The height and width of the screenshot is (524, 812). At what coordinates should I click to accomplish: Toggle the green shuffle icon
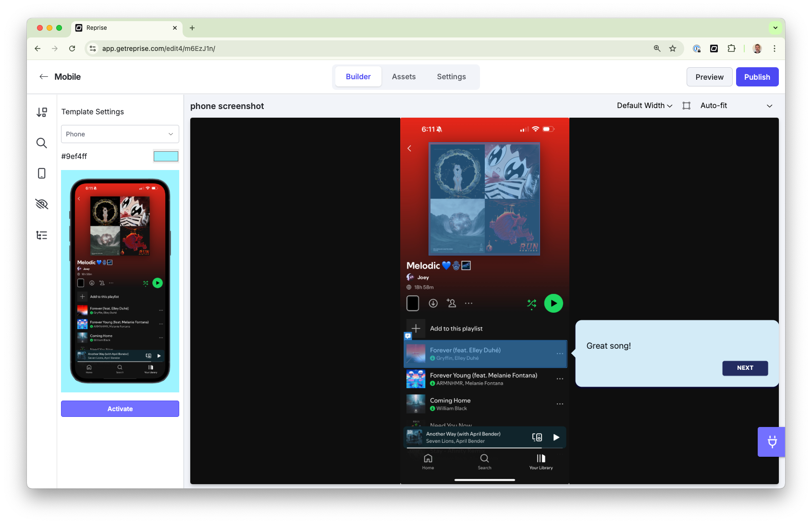click(531, 304)
